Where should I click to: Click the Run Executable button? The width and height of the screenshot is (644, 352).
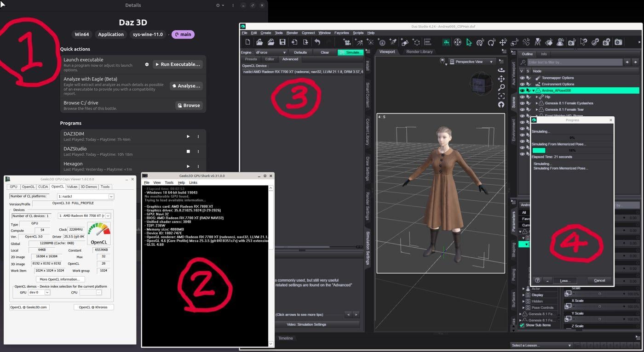click(x=178, y=64)
